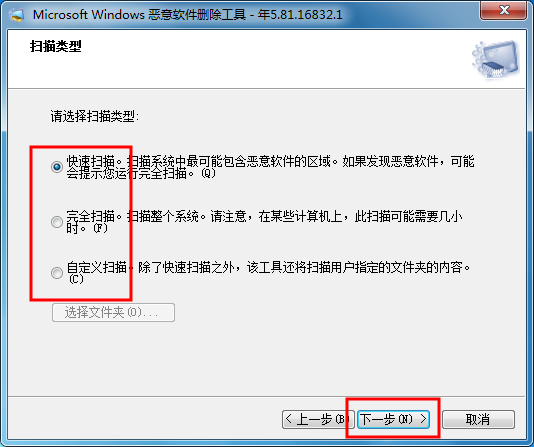The image size is (534, 447).
Task: Click the malware removal tool title bar icon
Action: [17, 14]
